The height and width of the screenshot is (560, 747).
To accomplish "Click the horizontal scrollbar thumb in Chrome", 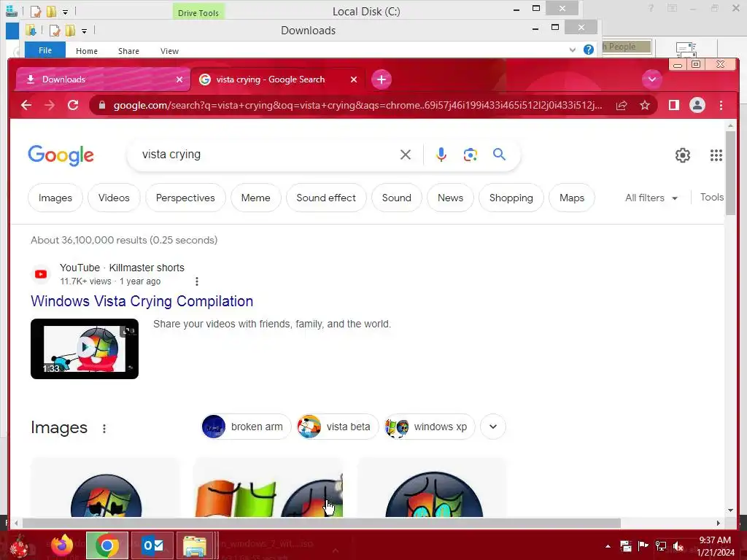I will 322,524.
